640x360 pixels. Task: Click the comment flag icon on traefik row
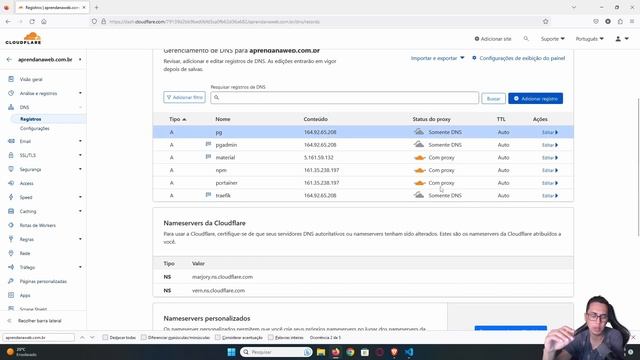(x=208, y=195)
